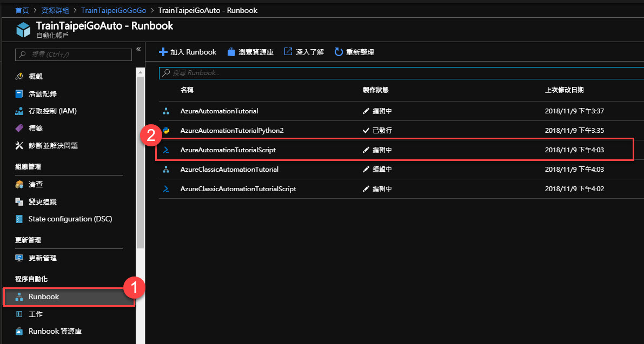Click 首頁 in the breadcrumb

[22, 10]
